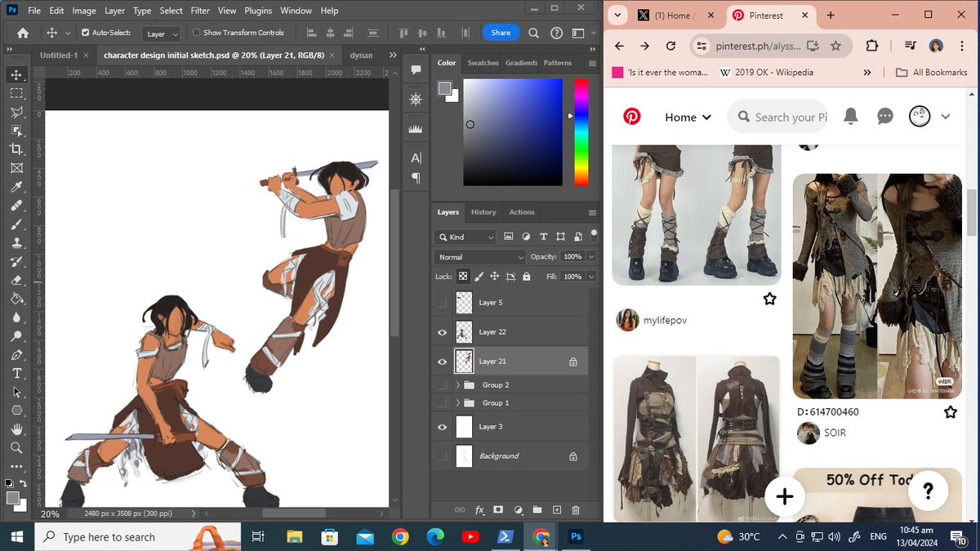Add layer mask icon in Layers panel
Viewport: 980px width, 551px height.
pos(498,509)
